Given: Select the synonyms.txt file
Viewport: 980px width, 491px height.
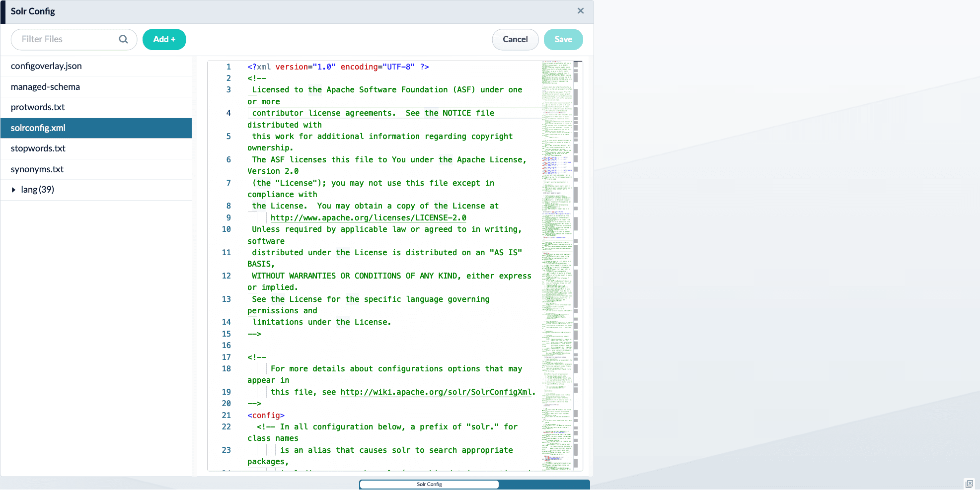Looking at the screenshot, I should coord(37,169).
